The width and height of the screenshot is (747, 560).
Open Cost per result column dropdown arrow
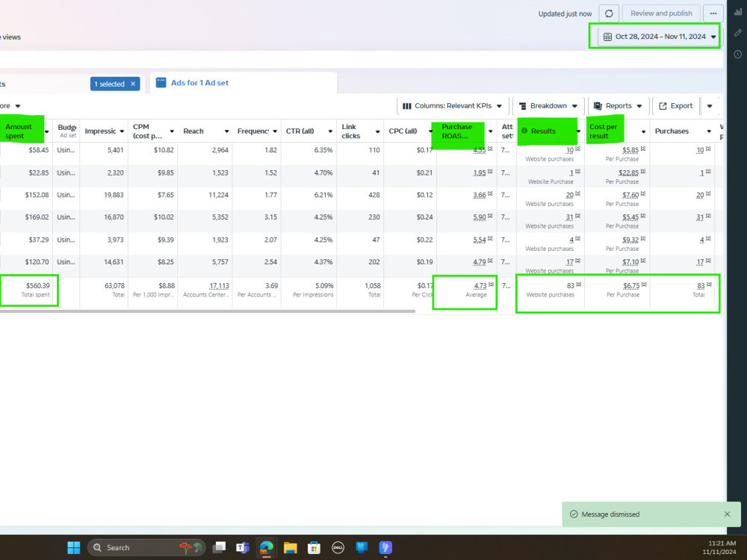[643, 131]
